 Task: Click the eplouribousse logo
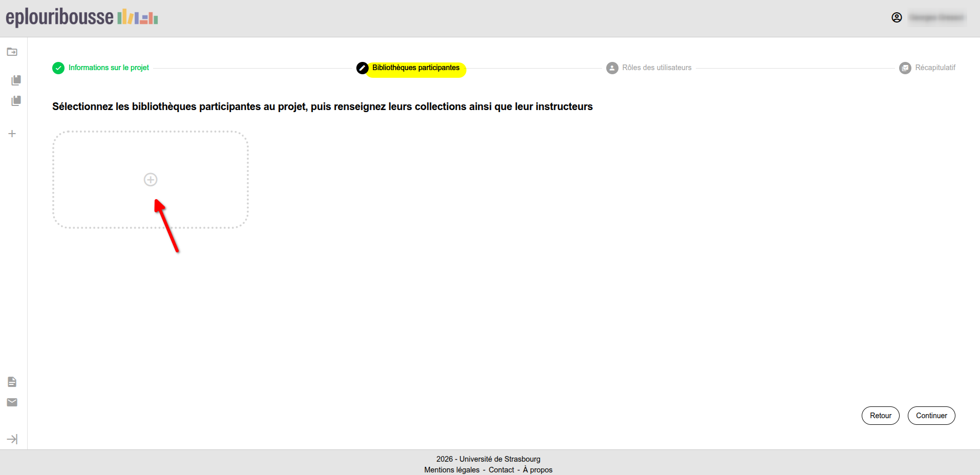click(x=82, y=17)
